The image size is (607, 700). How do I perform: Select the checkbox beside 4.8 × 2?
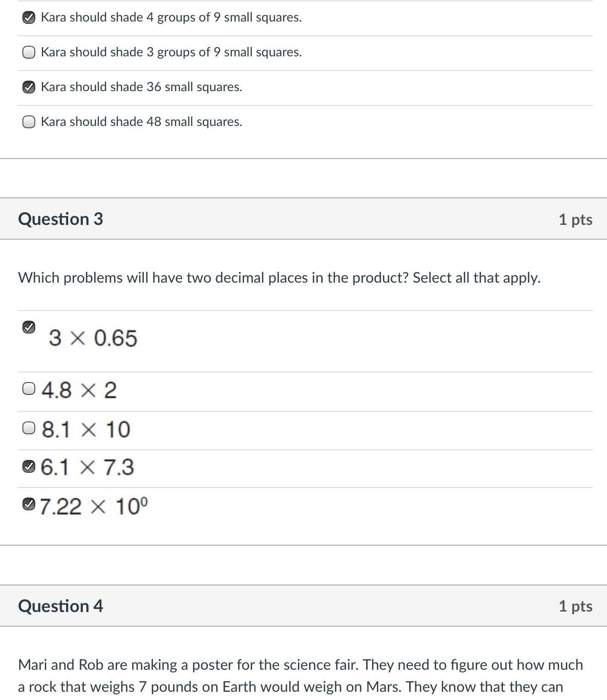coord(29,389)
